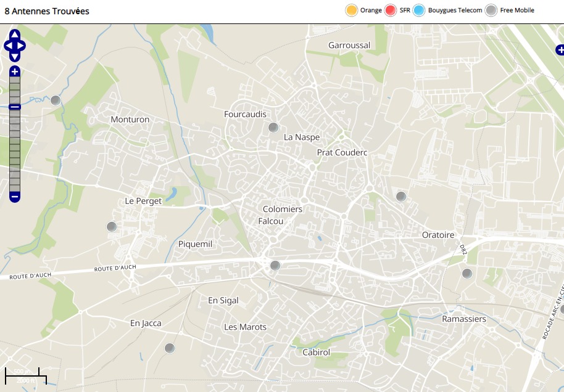Pan the map left with the west arrow
Screen dimensions: 564x392
pos(8,46)
